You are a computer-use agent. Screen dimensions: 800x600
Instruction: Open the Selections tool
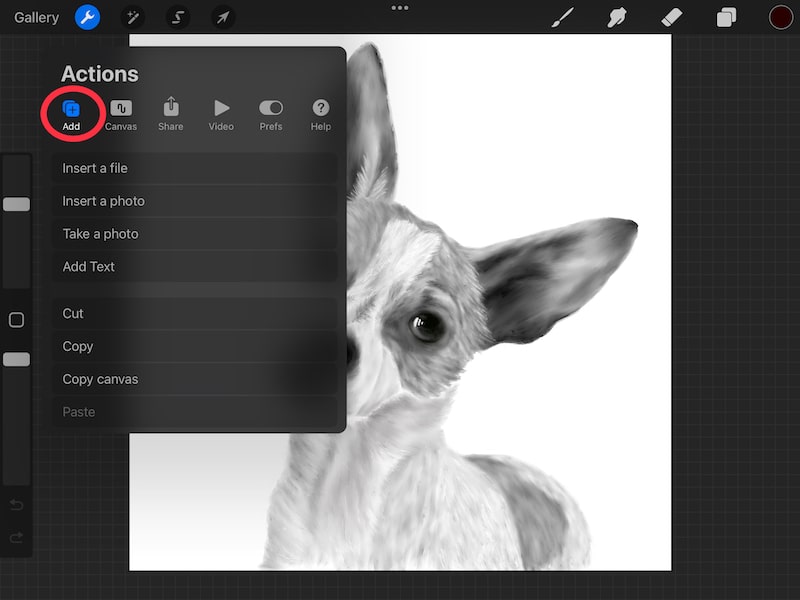point(178,17)
